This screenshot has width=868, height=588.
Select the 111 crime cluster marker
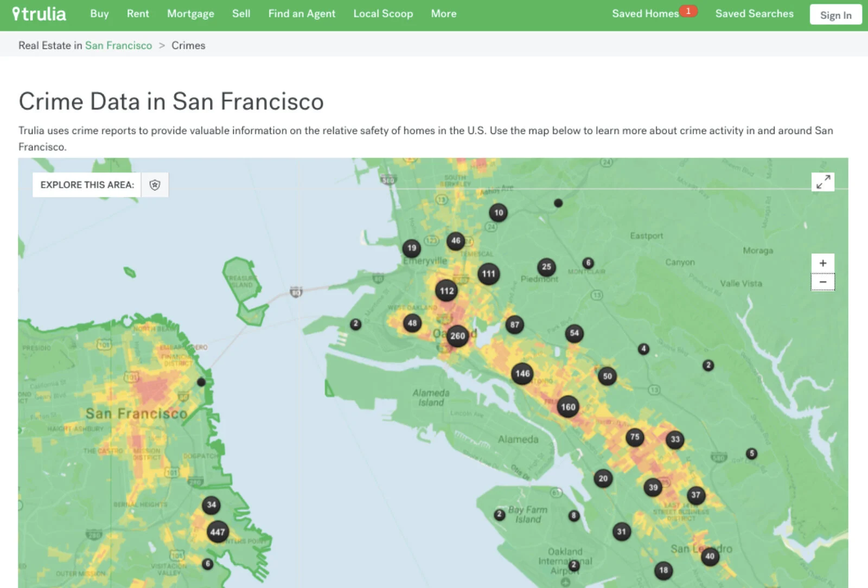point(488,274)
